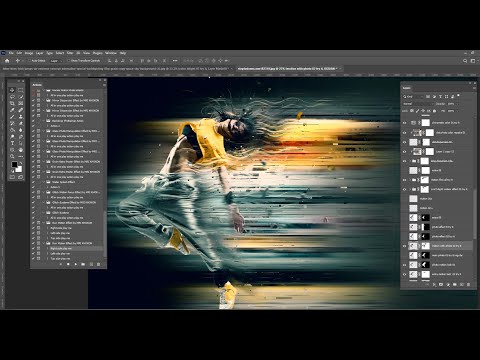This screenshot has width=480, height=360.
Task: Click the Home icon in options bar
Action: [x=7, y=61]
